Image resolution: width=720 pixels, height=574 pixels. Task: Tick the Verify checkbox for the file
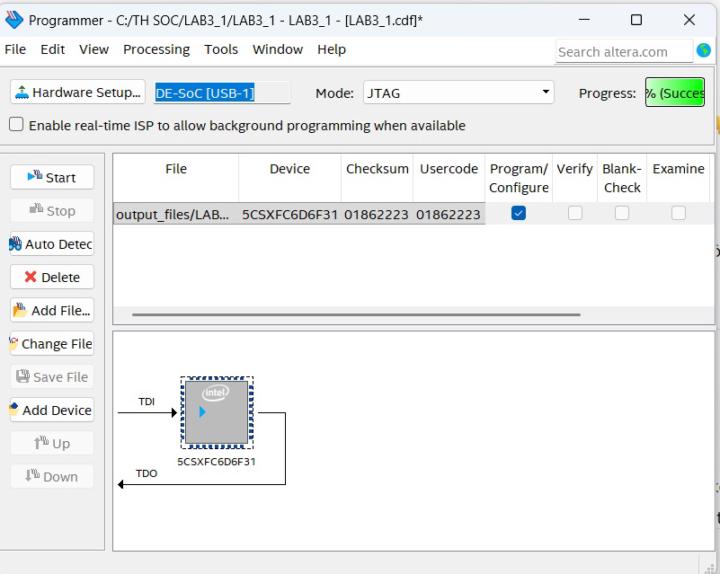point(575,213)
